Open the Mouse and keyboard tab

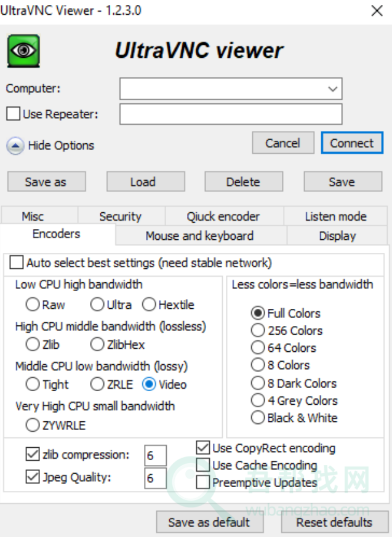(199, 236)
